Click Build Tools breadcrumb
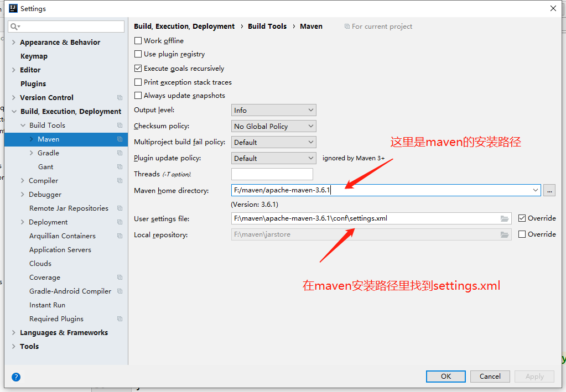The width and height of the screenshot is (566, 392). [x=267, y=27]
